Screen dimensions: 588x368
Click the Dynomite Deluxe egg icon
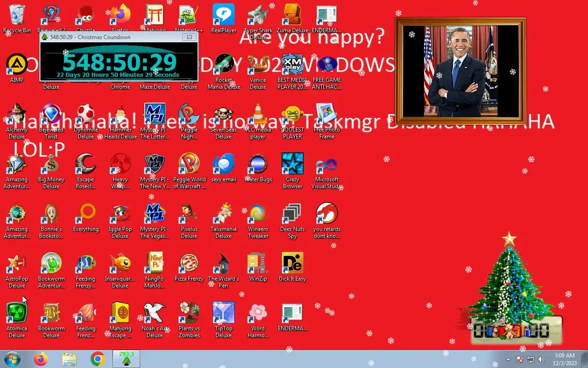point(85,121)
